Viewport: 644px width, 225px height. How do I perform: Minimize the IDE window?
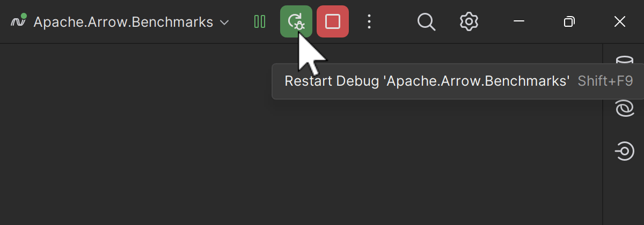tap(518, 22)
